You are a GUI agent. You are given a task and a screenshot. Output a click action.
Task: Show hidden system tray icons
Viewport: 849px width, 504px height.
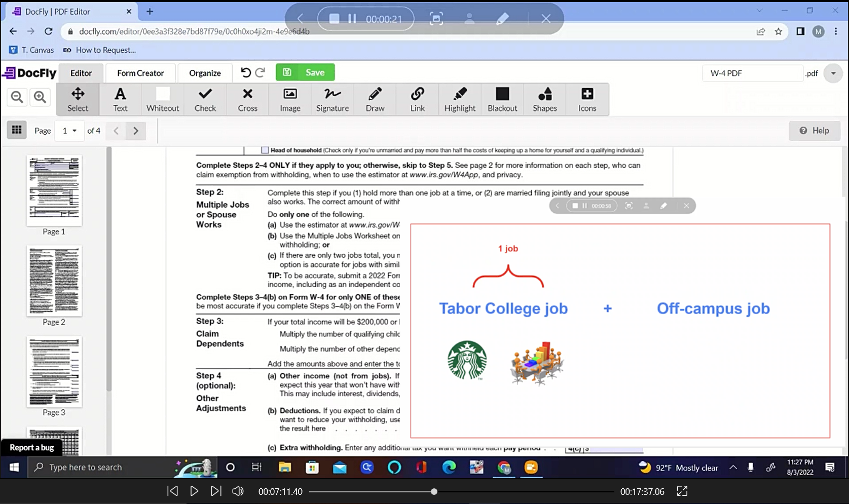[733, 468]
